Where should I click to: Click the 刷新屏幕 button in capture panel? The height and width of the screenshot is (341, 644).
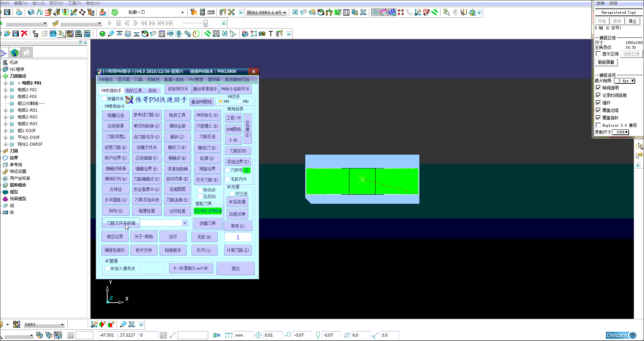[606, 62]
